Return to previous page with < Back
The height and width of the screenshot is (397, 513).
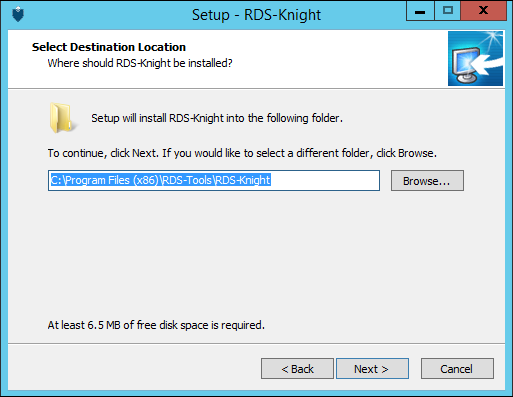pos(297,369)
